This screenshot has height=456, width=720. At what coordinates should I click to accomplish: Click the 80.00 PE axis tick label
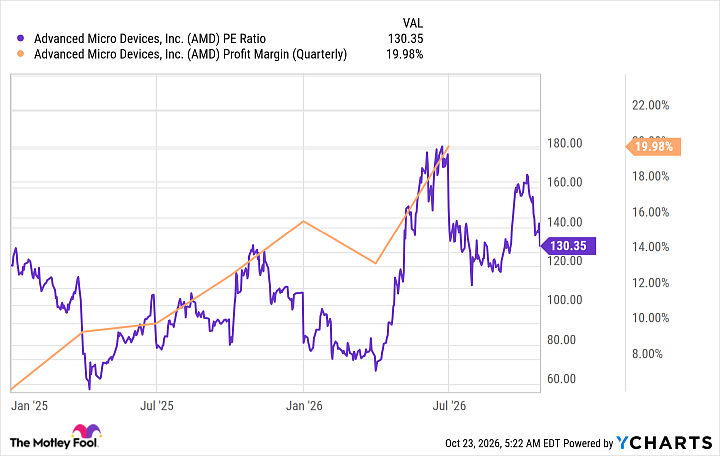point(561,340)
